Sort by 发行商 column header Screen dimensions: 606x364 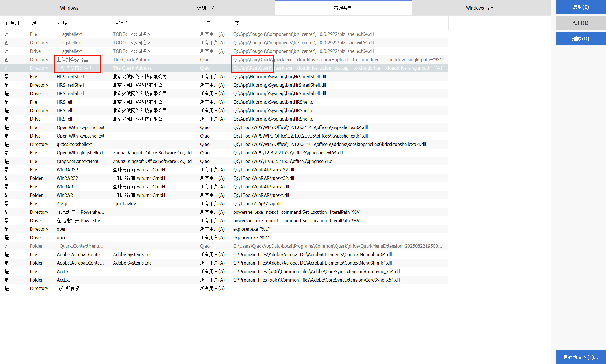pyautogui.click(x=121, y=23)
